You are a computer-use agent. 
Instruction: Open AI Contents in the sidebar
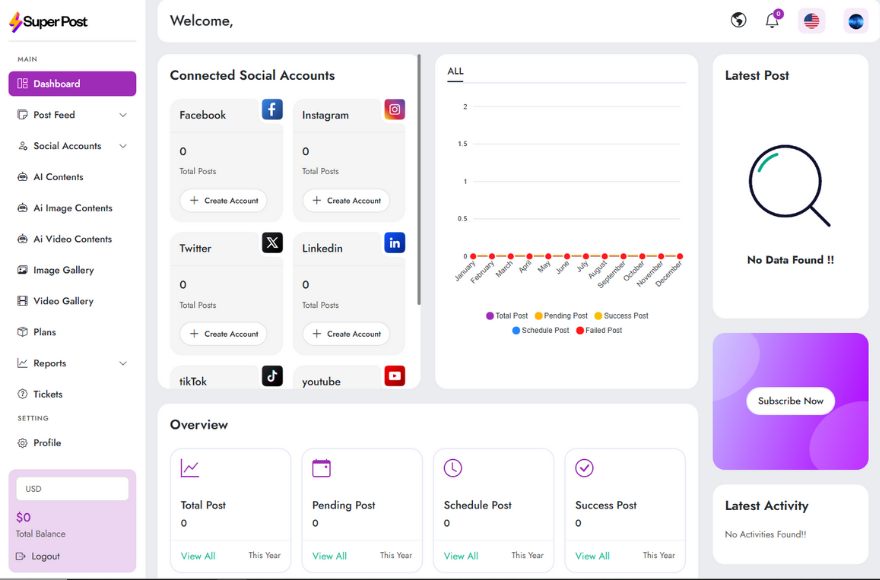click(x=58, y=177)
